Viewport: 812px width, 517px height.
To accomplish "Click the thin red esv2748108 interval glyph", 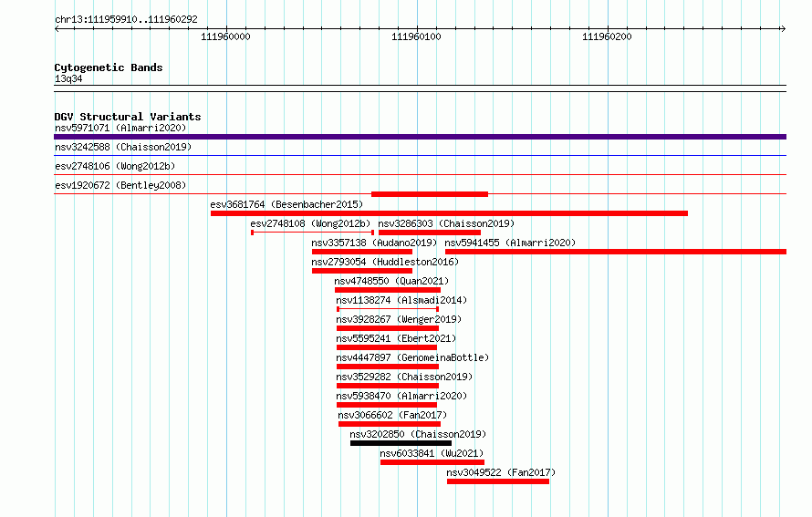I will 312,233.
